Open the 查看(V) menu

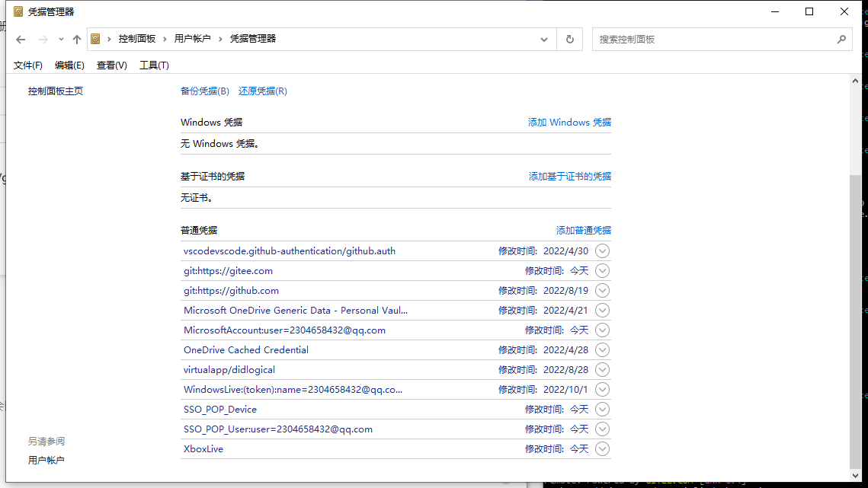(111, 65)
